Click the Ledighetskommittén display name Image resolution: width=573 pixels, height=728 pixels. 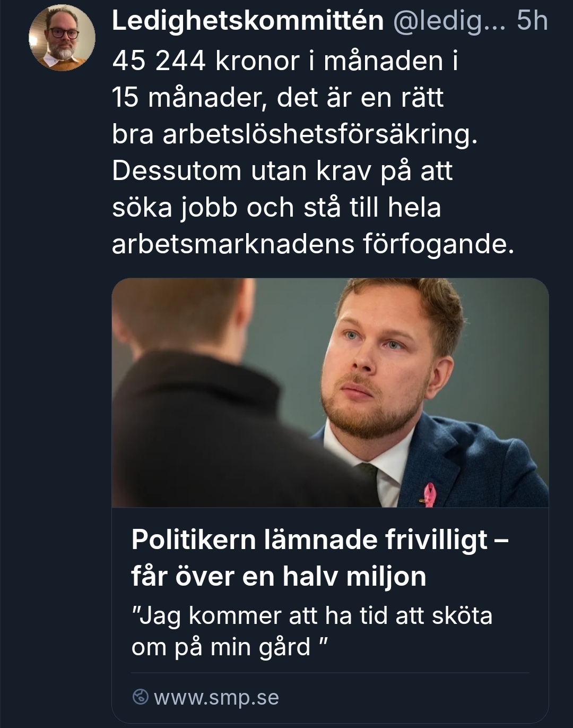point(248,21)
